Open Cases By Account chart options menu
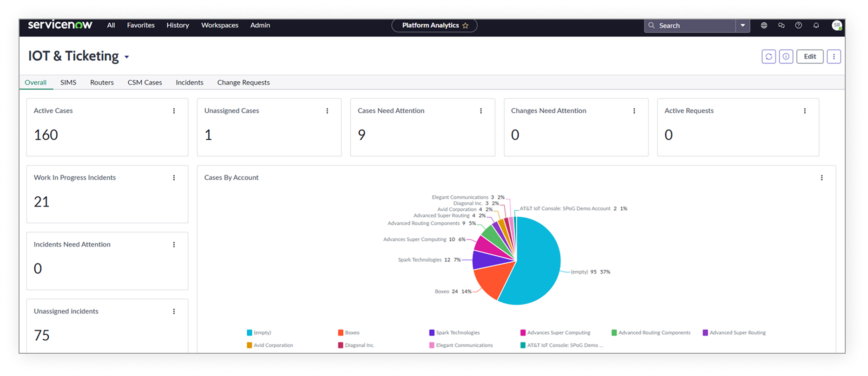868x376 pixels. (822, 178)
